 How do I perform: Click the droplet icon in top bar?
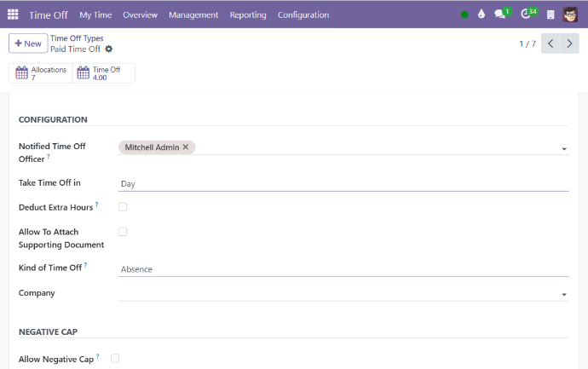[x=481, y=14]
